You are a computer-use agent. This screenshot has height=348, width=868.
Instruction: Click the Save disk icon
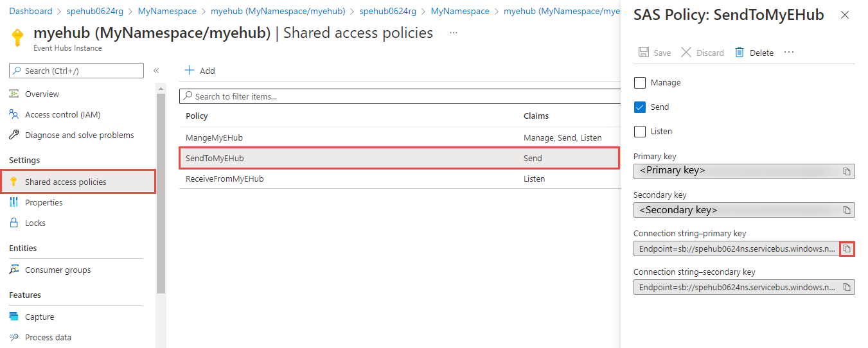pos(643,53)
